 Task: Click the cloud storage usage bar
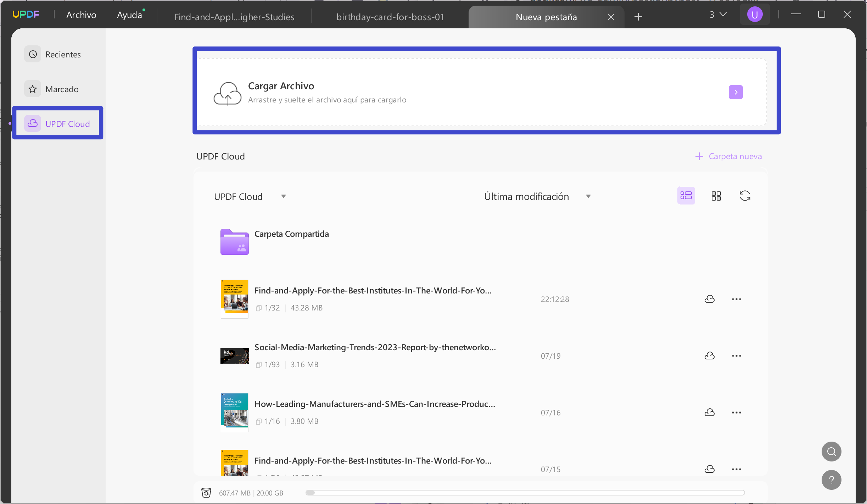pyautogui.click(x=525, y=493)
